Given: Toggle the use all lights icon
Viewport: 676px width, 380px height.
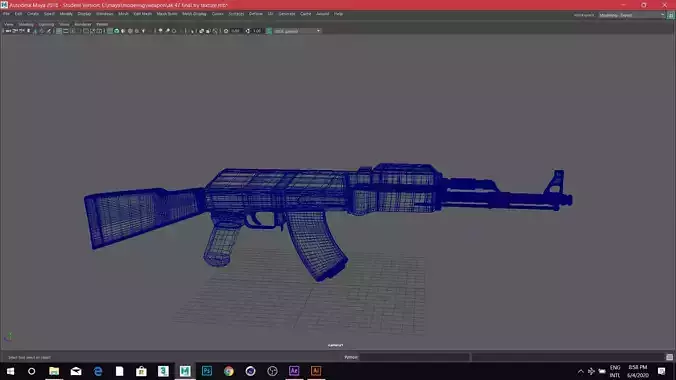Looking at the screenshot, I should (144, 31).
